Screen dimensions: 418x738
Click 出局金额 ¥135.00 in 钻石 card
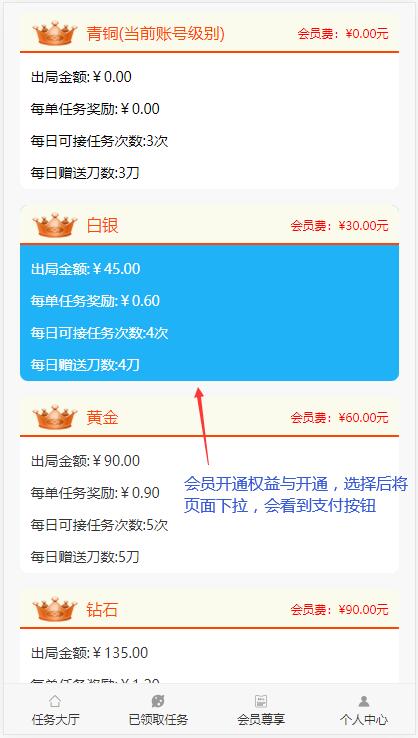tap(89, 653)
